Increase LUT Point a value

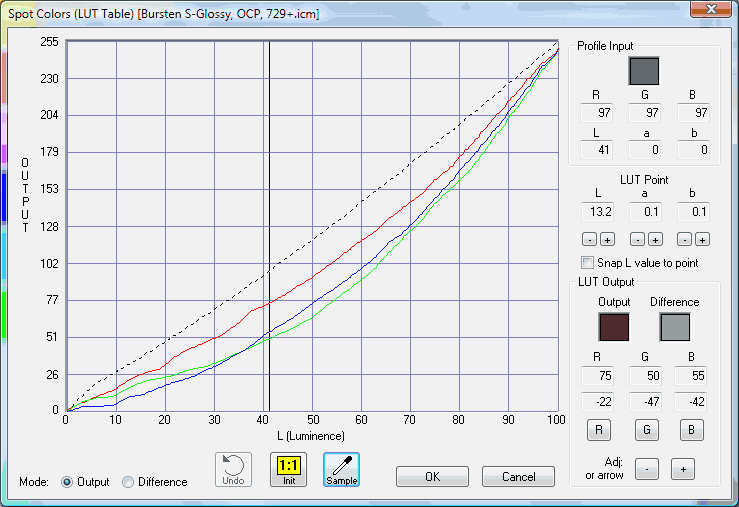point(655,240)
